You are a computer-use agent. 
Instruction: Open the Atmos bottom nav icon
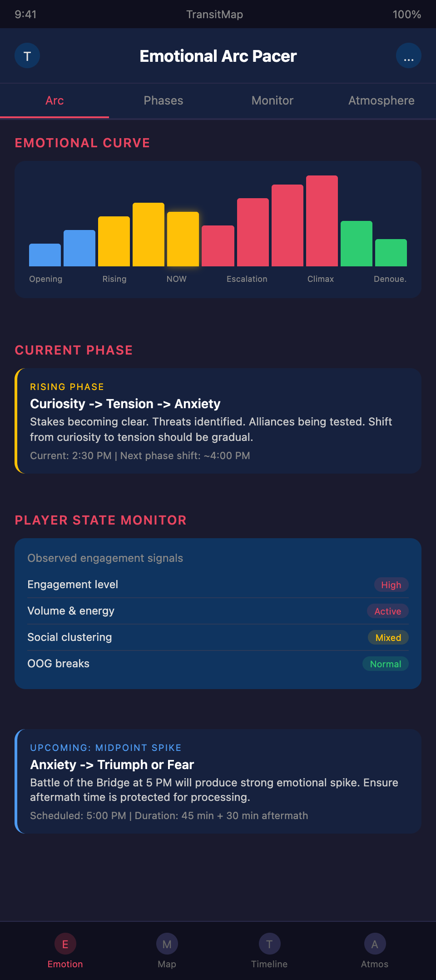click(x=375, y=944)
